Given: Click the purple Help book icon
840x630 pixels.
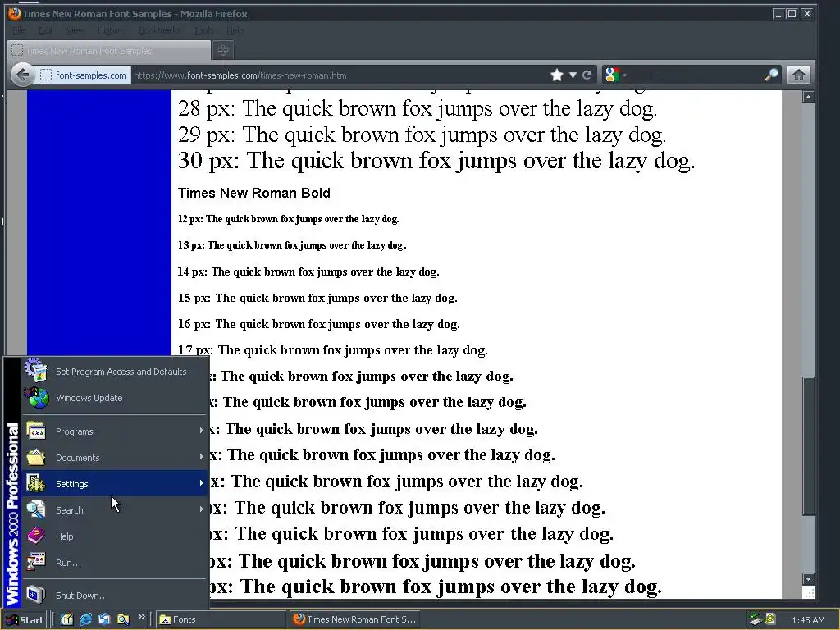Looking at the screenshot, I should pyautogui.click(x=36, y=536).
